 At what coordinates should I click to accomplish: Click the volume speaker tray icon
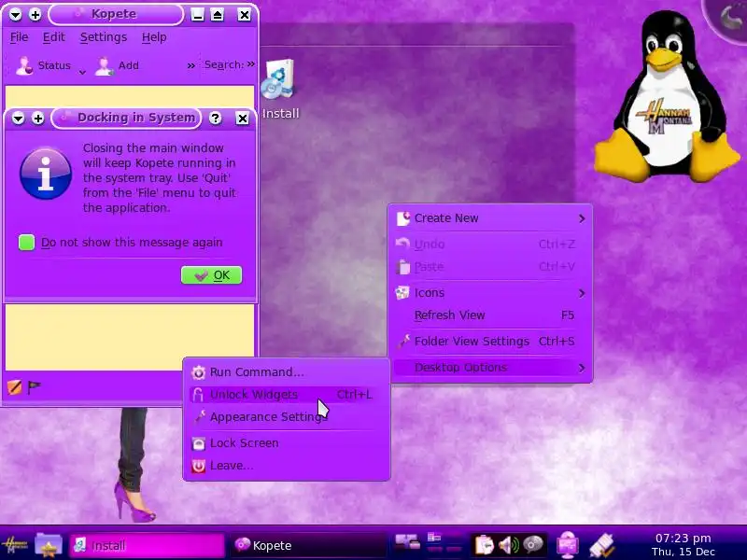(508, 545)
